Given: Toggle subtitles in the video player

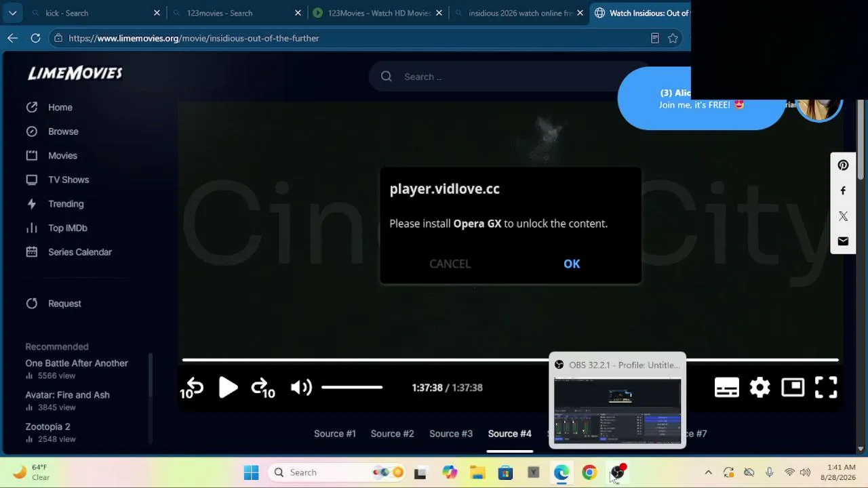Looking at the screenshot, I should (726, 388).
